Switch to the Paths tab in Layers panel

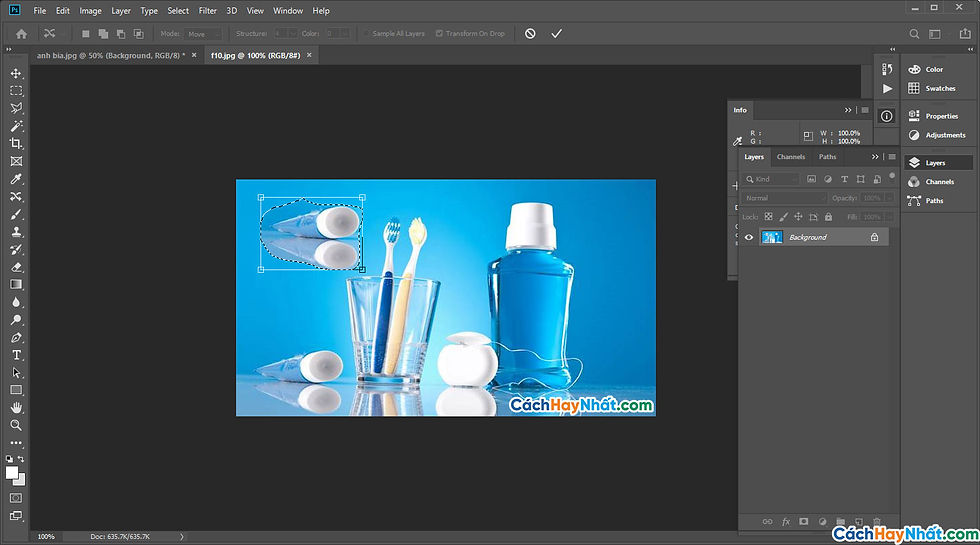click(828, 157)
